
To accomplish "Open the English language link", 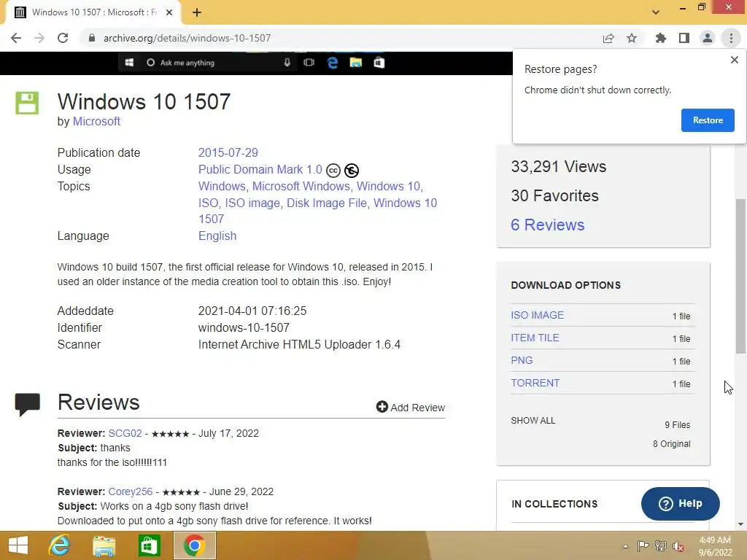I will click(x=217, y=236).
